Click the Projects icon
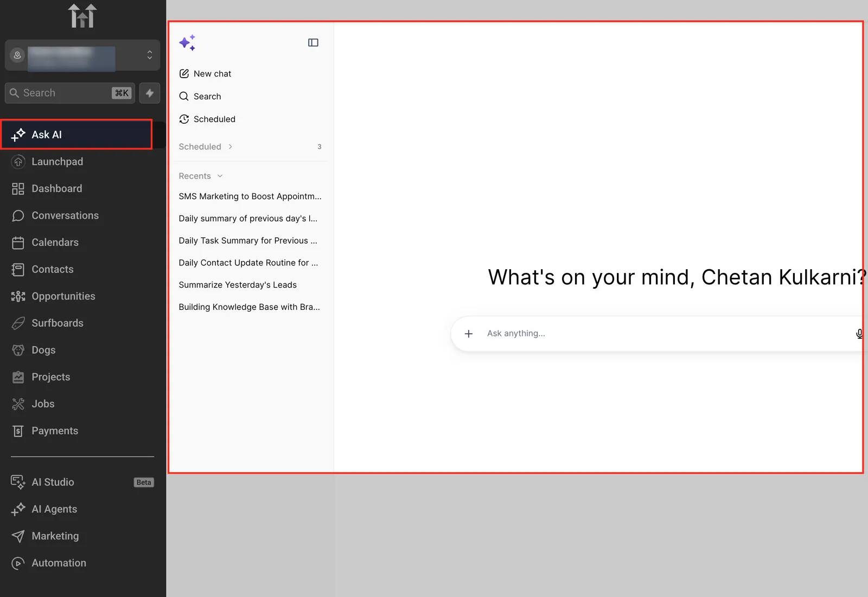 coord(18,377)
